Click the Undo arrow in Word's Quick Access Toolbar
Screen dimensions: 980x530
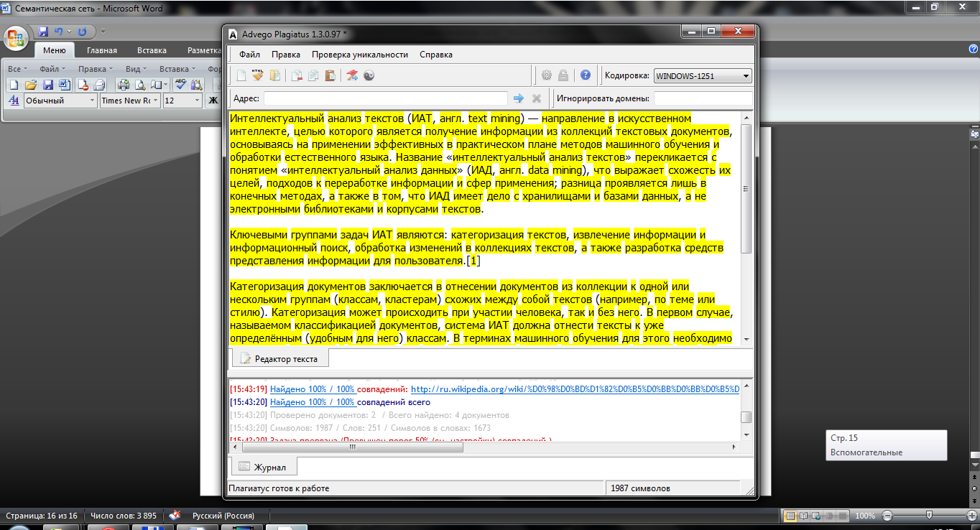click(x=59, y=32)
